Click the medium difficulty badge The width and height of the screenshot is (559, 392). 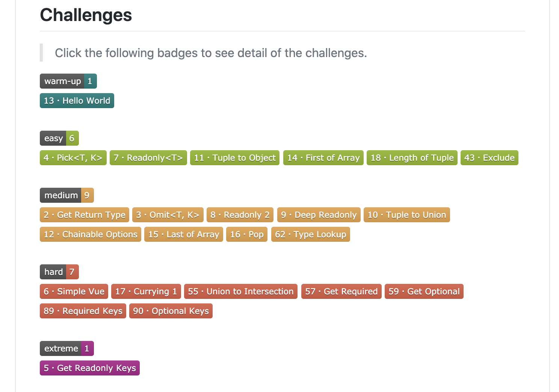pyautogui.click(x=67, y=195)
